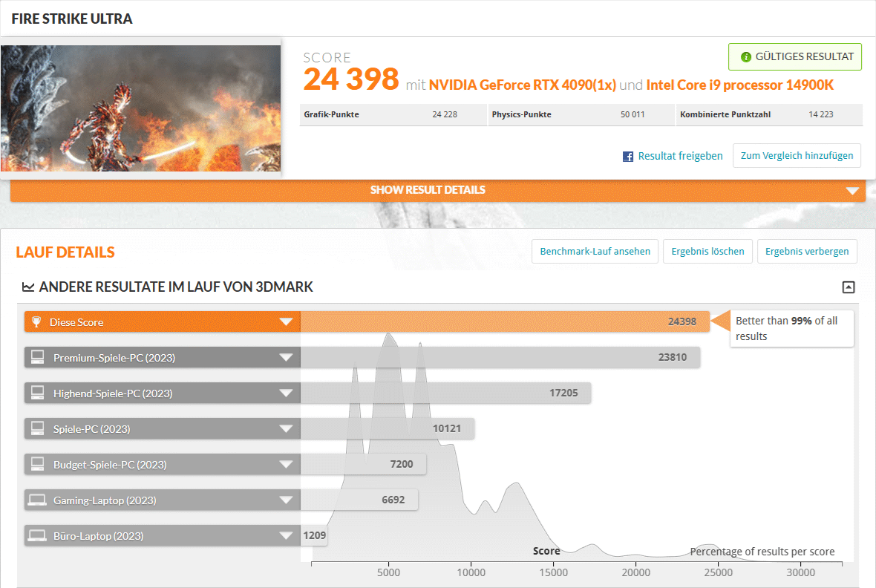876x588 pixels.
Task: Add result via Zum Vergleich hinzufügen
Action: (797, 156)
